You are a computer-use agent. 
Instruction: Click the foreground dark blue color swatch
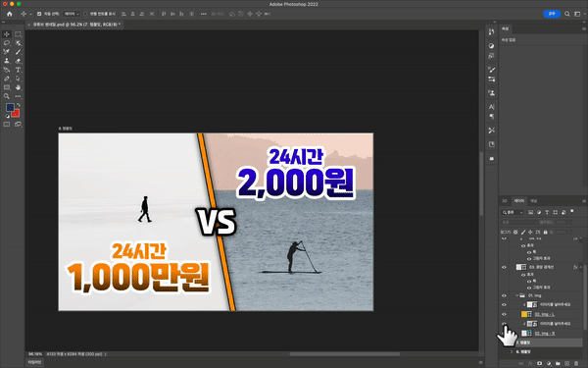pyautogui.click(x=10, y=107)
